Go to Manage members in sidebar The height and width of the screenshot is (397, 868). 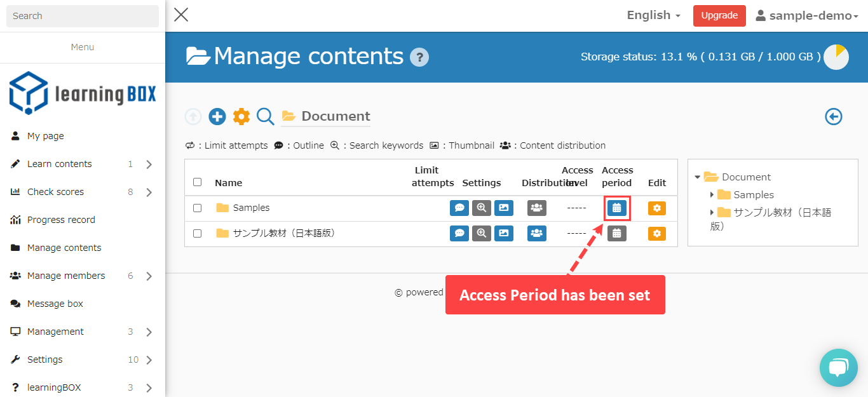(x=66, y=276)
